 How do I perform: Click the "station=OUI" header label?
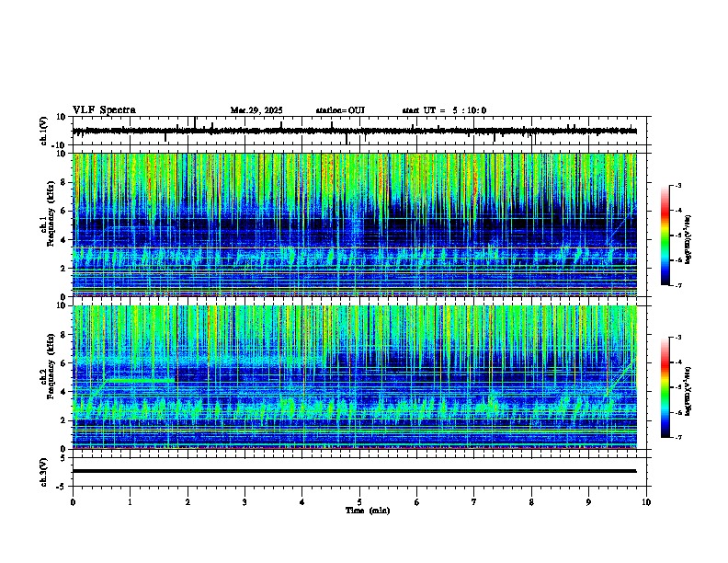[340, 110]
